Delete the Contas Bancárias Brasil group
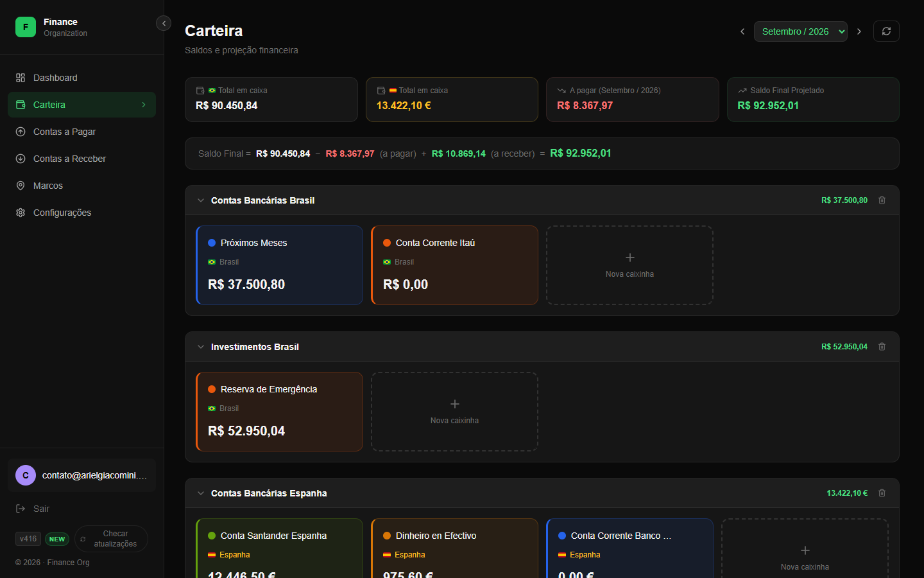 882,200
